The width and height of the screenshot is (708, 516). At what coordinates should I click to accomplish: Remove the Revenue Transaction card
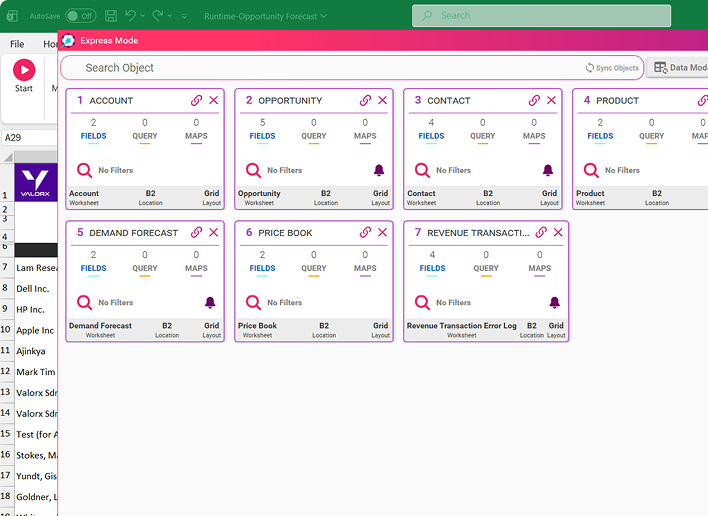(x=558, y=232)
